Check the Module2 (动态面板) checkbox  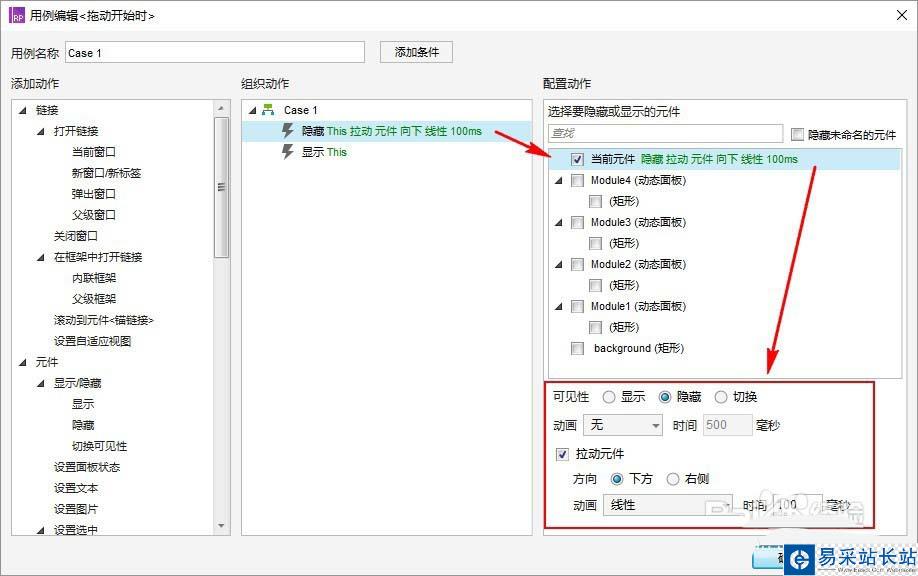coord(577,265)
